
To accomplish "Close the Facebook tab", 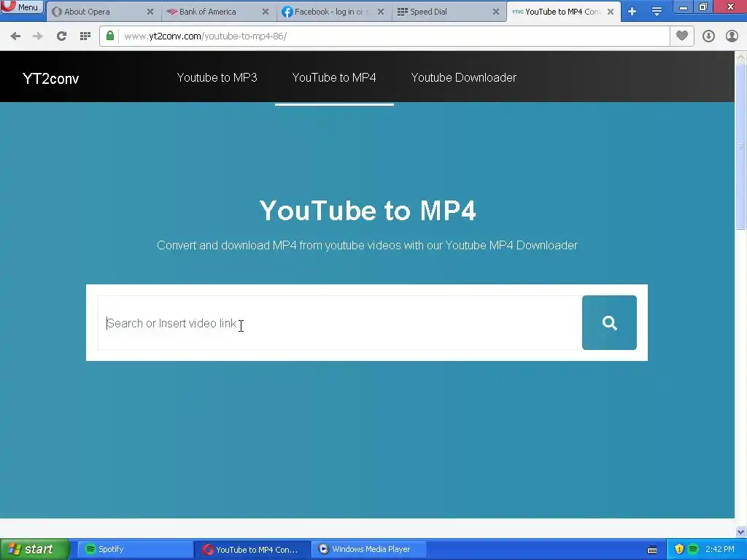I will [381, 12].
